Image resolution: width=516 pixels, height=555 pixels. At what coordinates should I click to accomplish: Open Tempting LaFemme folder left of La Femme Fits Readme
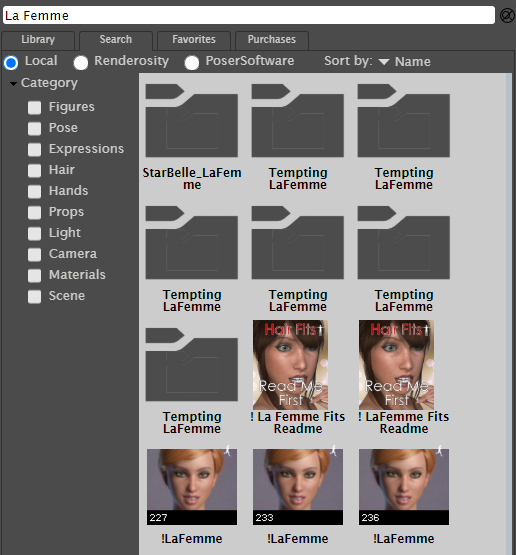point(191,365)
